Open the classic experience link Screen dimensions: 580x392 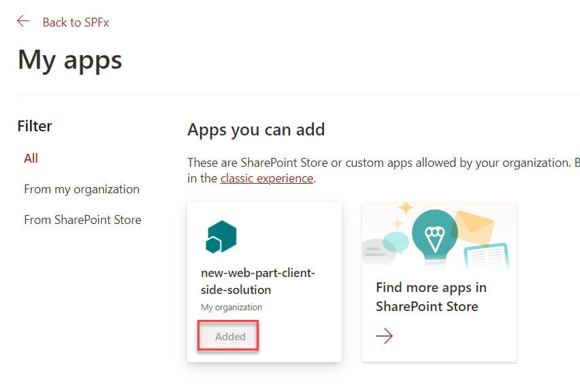pos(267,178)
